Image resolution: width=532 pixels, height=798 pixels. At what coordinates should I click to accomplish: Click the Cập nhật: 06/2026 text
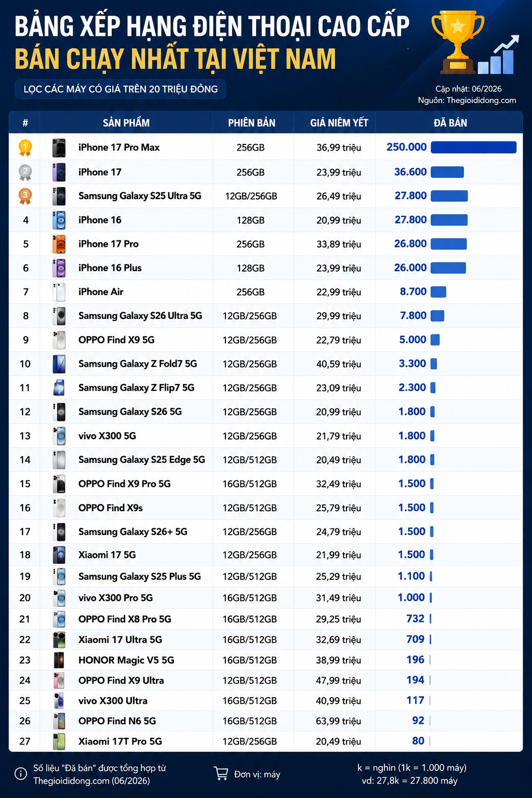pos(469,89)
